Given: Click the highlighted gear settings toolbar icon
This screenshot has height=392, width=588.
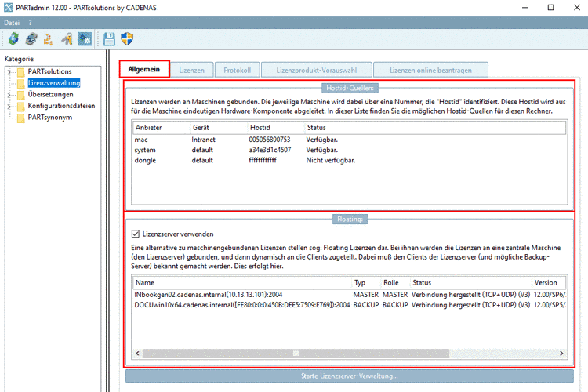Looking at the screenshot, I should tap(85, 38).
